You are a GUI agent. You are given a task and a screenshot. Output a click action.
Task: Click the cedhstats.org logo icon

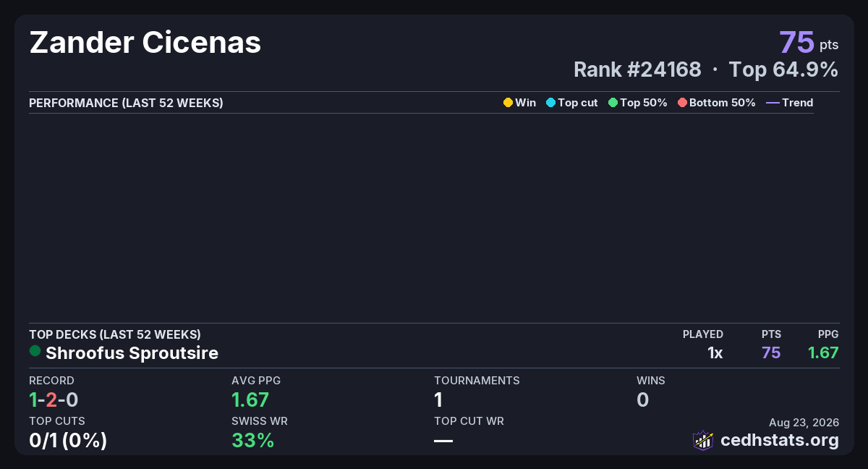tap(703, 440)
